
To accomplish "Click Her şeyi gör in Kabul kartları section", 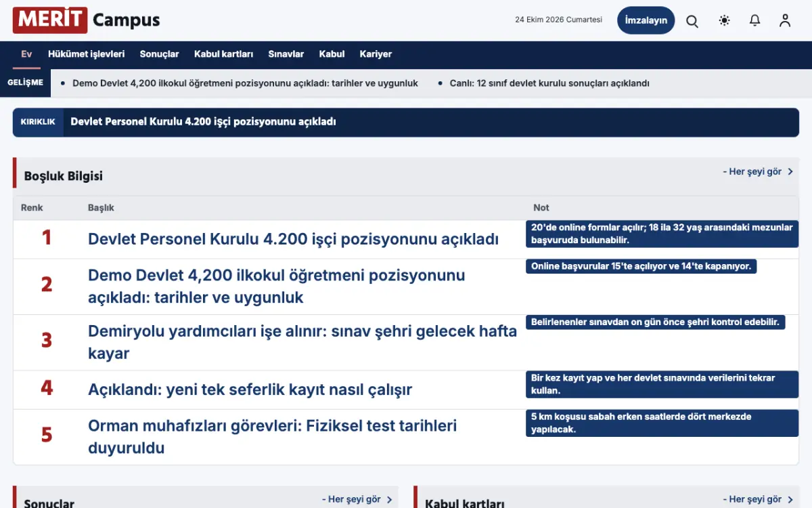I will (x=752, y=500).
